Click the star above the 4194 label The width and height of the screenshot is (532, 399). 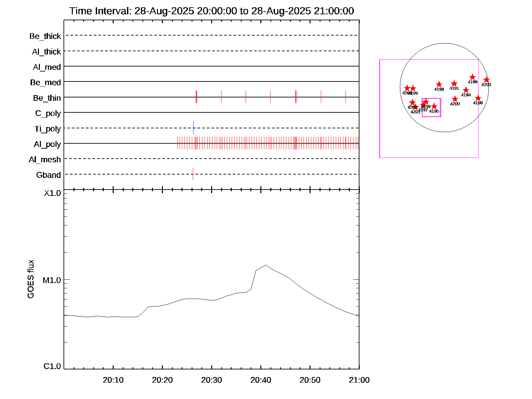466,90
